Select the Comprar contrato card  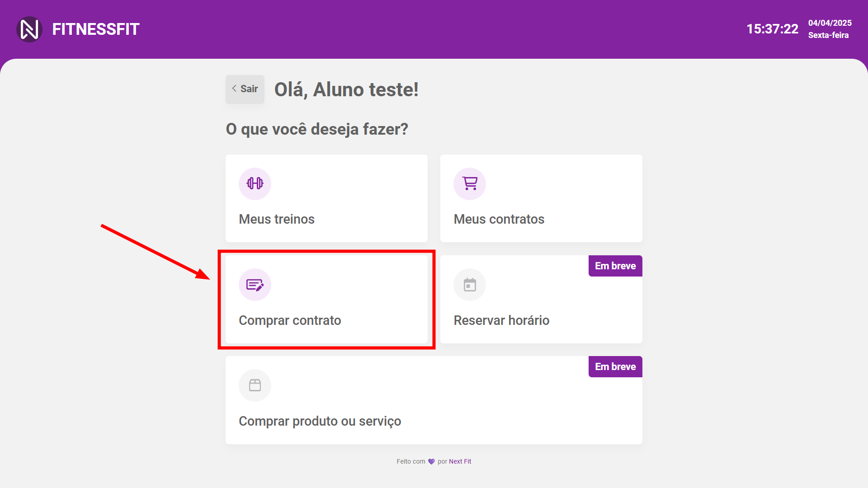[326, 299]
